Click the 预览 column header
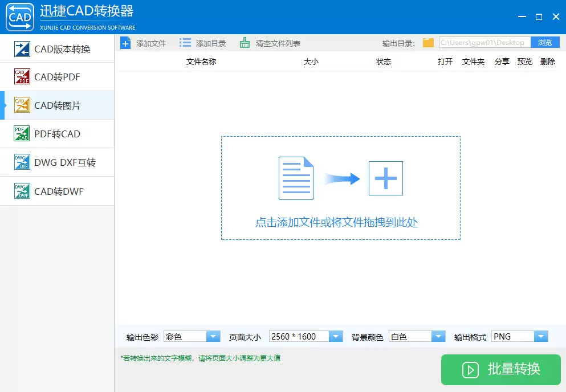This screenshot has width=566, height=392. tap(525, 62)
